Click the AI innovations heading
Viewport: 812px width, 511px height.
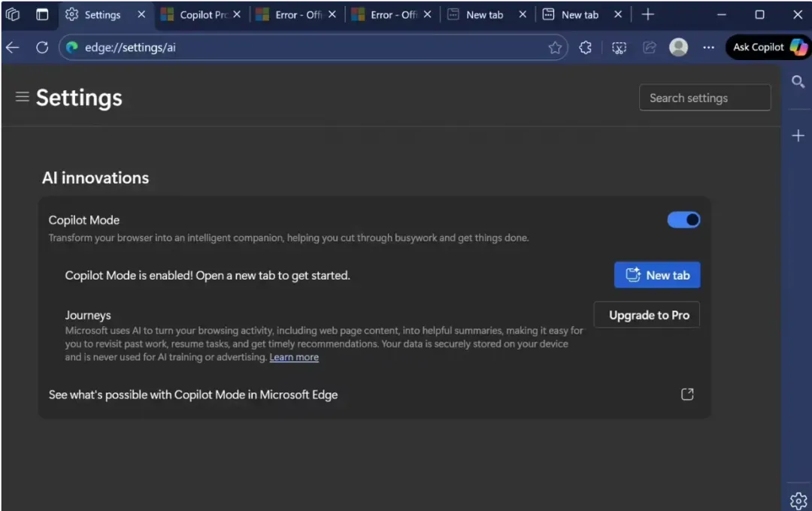tap(95, 178)
